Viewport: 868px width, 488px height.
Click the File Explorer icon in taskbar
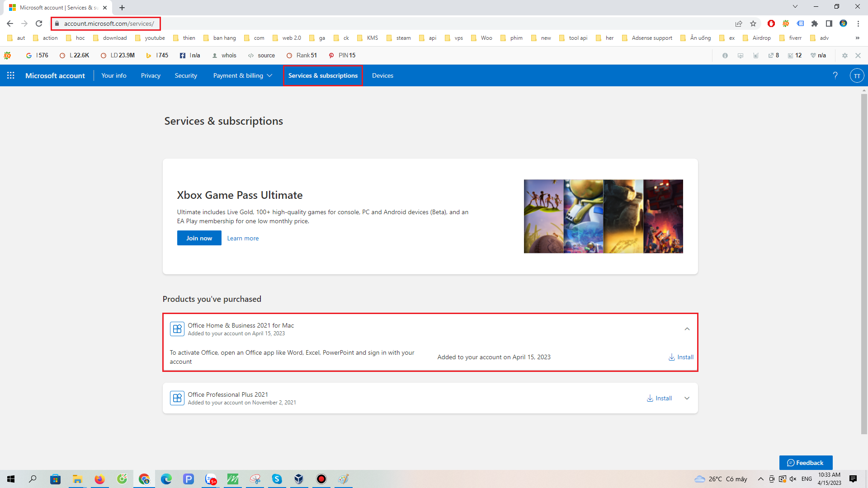pyautogui.click(x=76, y=479)
